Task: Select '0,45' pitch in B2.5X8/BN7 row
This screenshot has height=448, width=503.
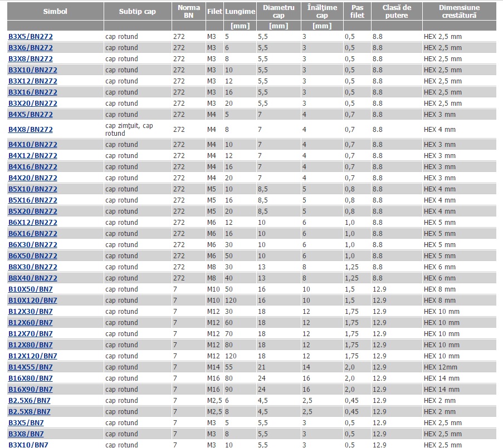Action: (351, 412)
